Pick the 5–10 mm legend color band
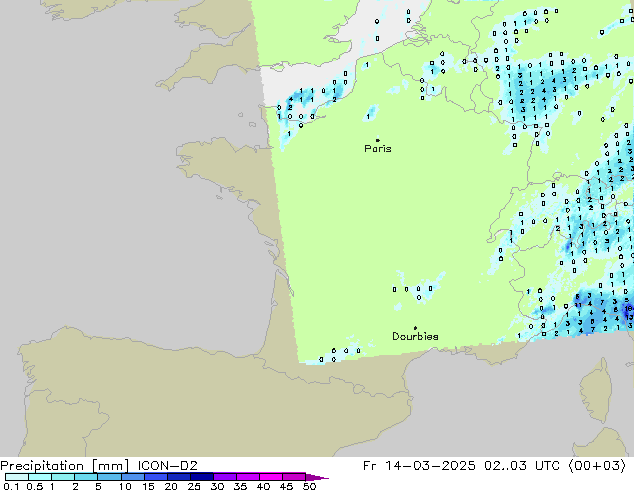This screenshot has width=634, height=490. click(x=109, y=477)
